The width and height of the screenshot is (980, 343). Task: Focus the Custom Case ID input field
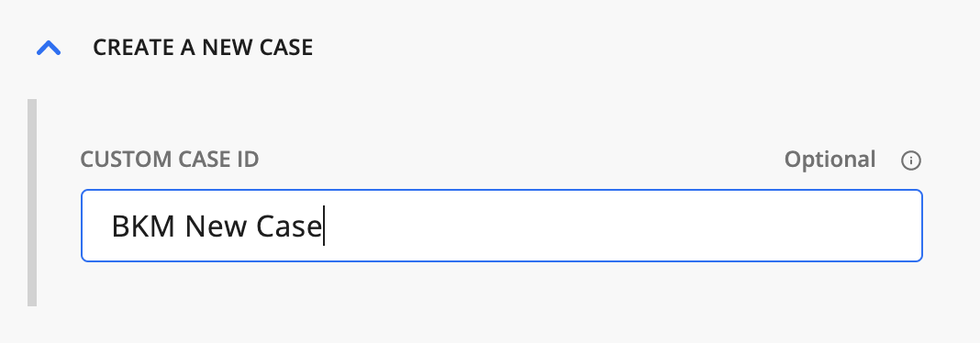pyautogui.click(x=501, y=226)
